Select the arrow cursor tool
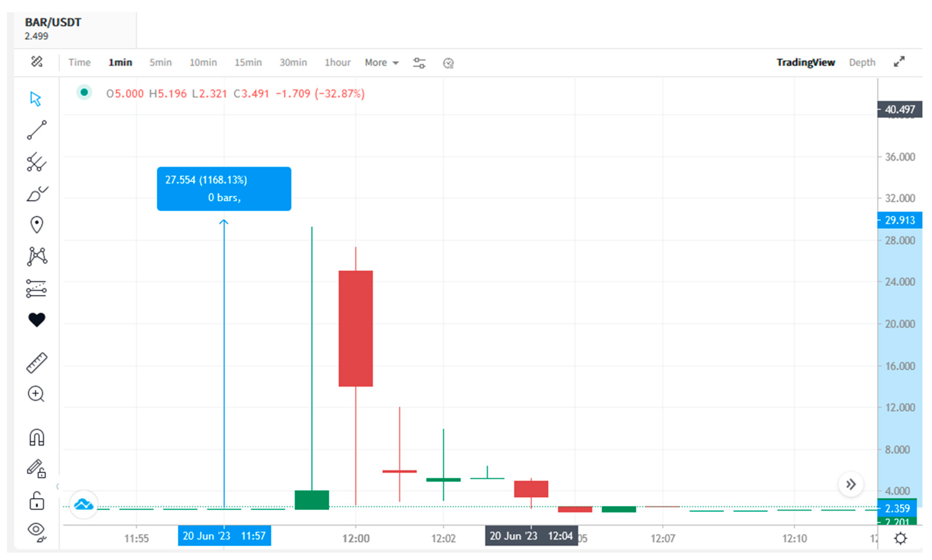932x560 pixels. [x=36, y=99]
